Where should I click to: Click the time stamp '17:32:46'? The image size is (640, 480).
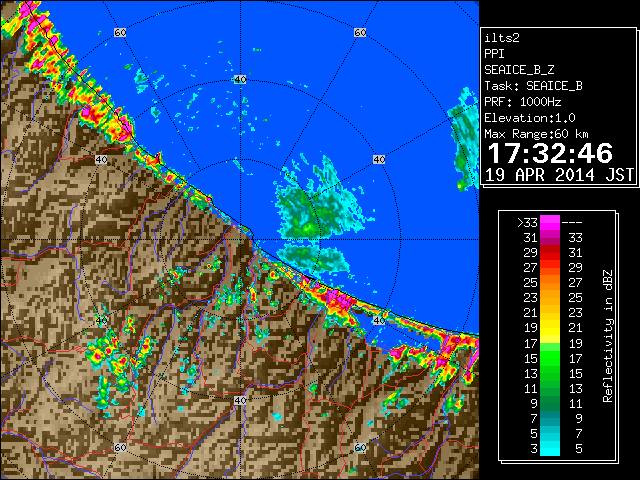(x=550, y=153)
